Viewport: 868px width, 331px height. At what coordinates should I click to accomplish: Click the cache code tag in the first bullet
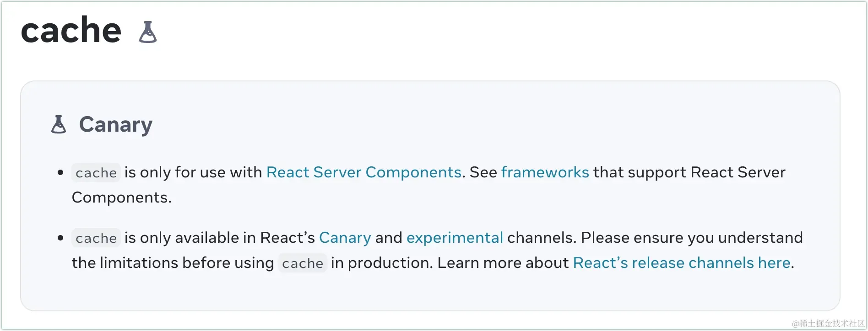(96, 173)
